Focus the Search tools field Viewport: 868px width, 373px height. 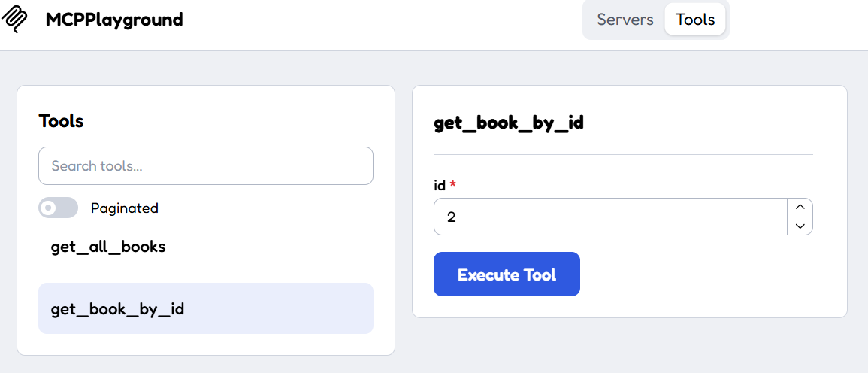coord(206,165)
